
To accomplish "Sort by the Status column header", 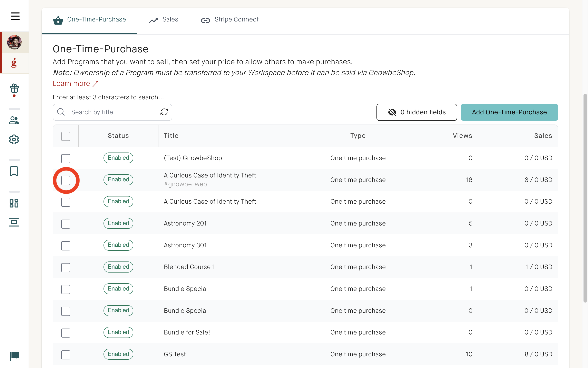I will pos(118,136).
